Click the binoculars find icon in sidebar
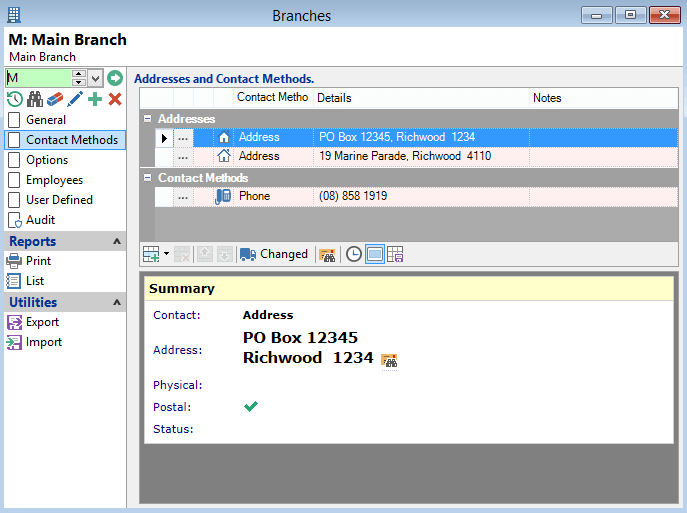Screen dimensions: 687x513 tap(35, 99)
